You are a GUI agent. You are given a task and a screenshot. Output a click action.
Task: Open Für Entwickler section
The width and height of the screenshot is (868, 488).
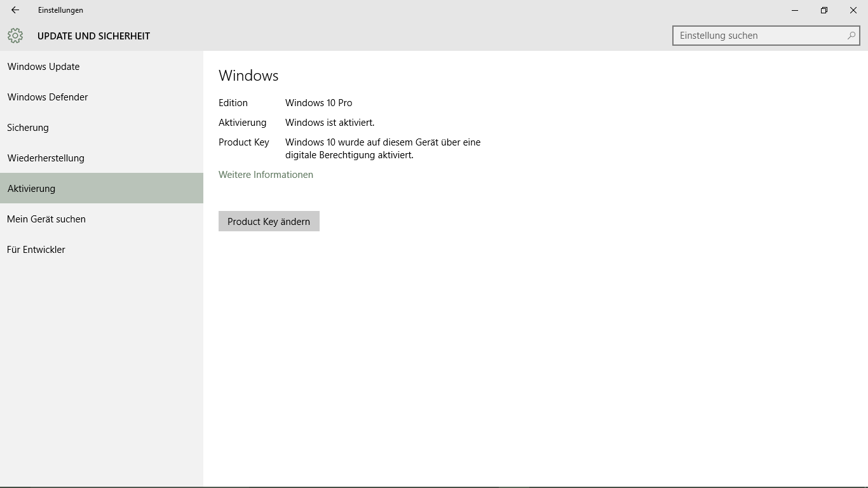tap(102, 250)
